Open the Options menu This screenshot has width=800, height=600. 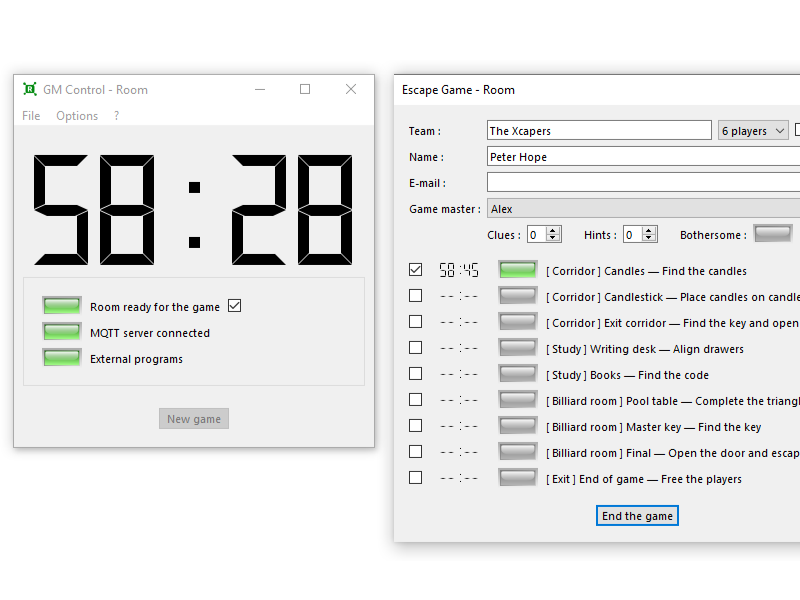77,116
